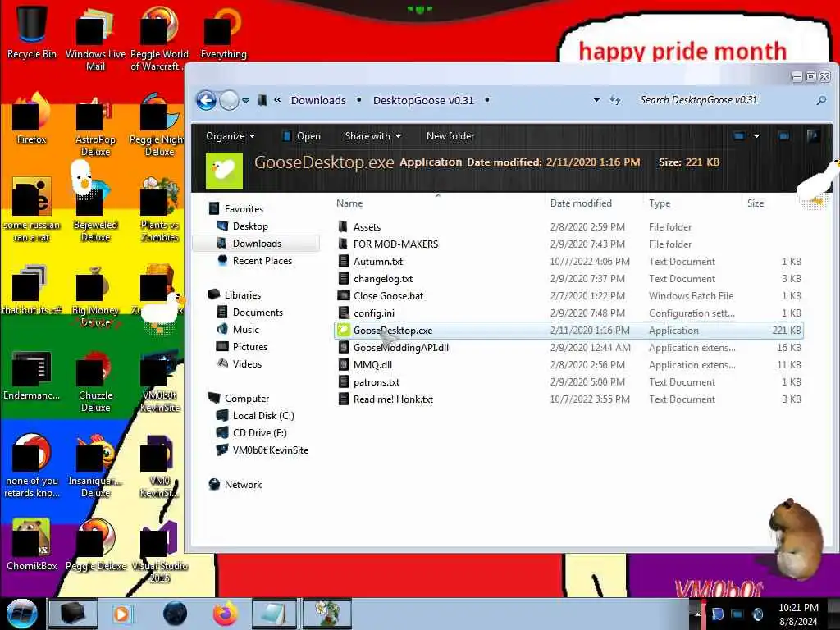Select config.ini in the file list
The height and width of the screenshot is (630, 840).
tap(373, 313)
